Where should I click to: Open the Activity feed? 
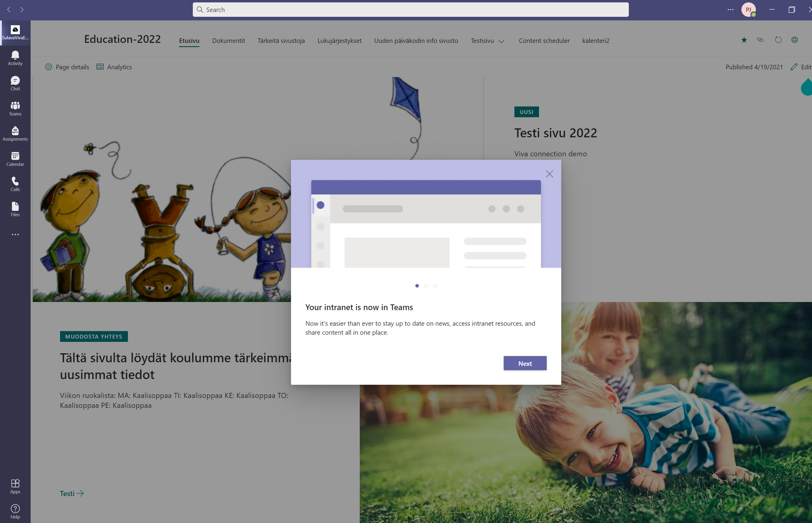click(15, 57)
